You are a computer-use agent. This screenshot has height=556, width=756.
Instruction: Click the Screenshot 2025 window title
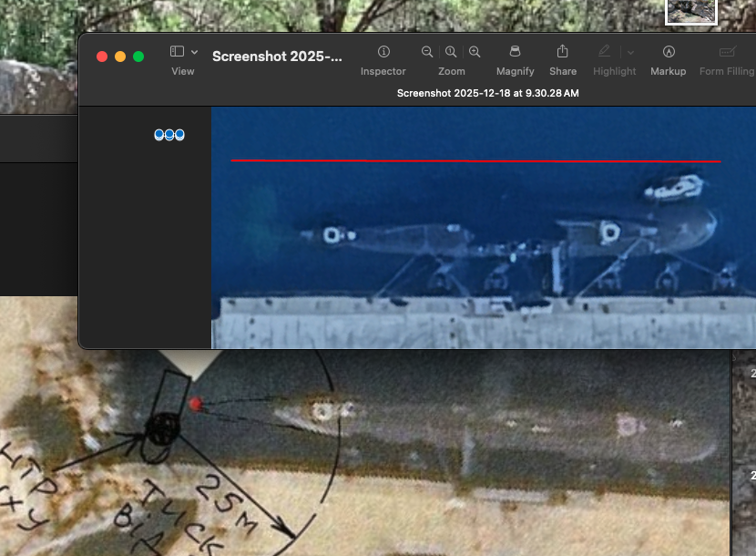coord(277,57)
